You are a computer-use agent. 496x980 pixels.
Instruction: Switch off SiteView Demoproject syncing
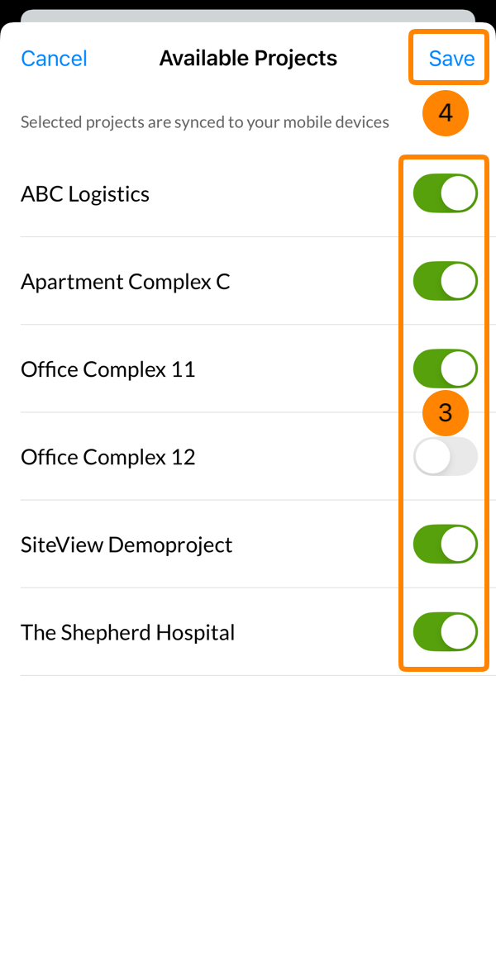click(446, 545)
